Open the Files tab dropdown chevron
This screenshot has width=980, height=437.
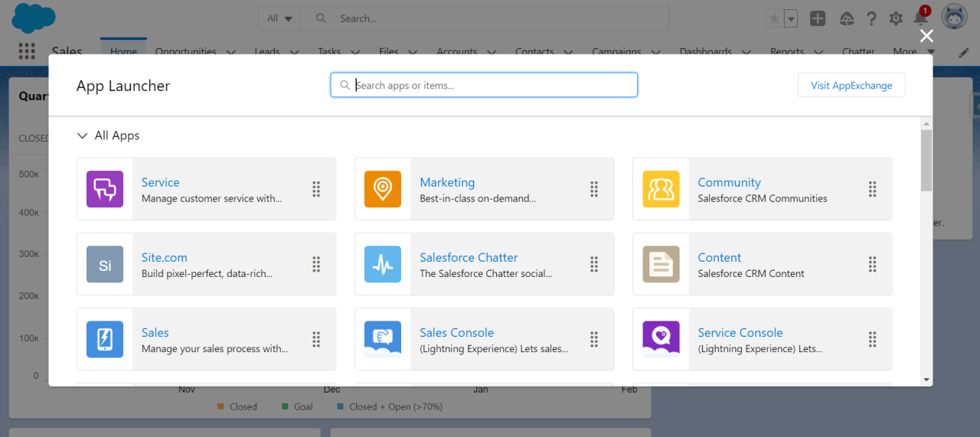pyautogui.click(x=413, y=52)
